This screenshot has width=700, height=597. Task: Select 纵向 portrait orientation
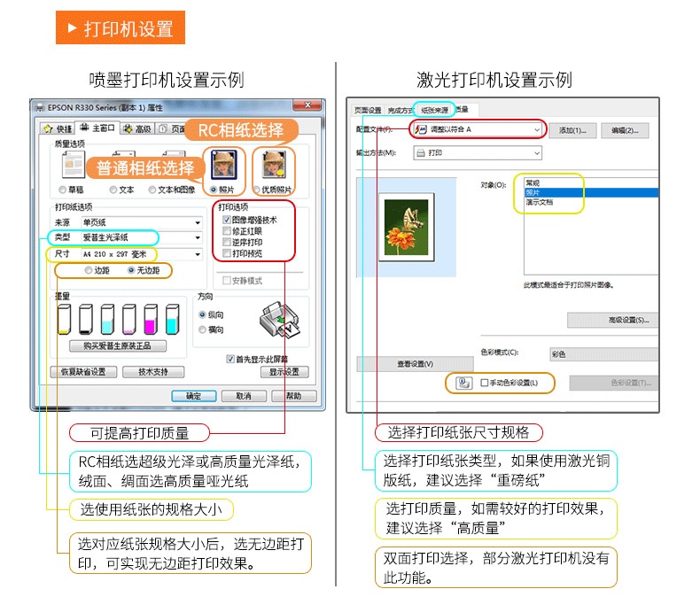pyautogui.click(x=202, y=315)
